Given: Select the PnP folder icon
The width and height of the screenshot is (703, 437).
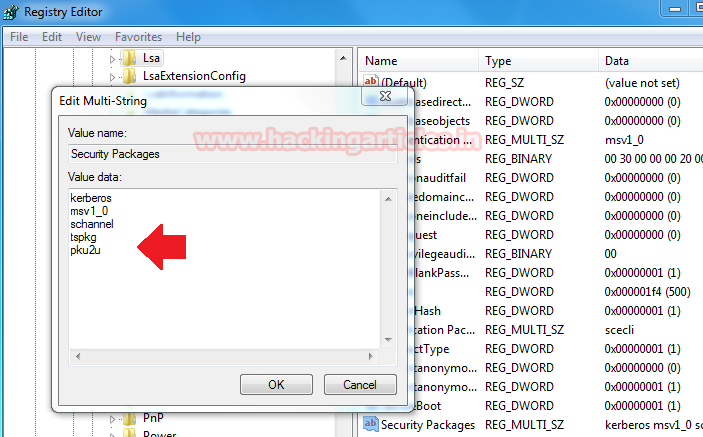Looking at the screenshot, I should pos(129,419).
